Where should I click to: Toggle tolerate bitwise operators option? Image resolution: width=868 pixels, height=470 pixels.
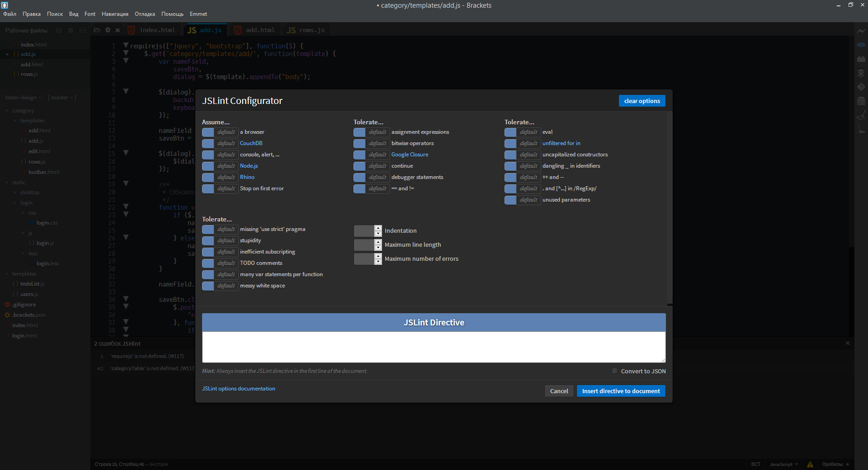pyautogui.click(x=372, y=143)
